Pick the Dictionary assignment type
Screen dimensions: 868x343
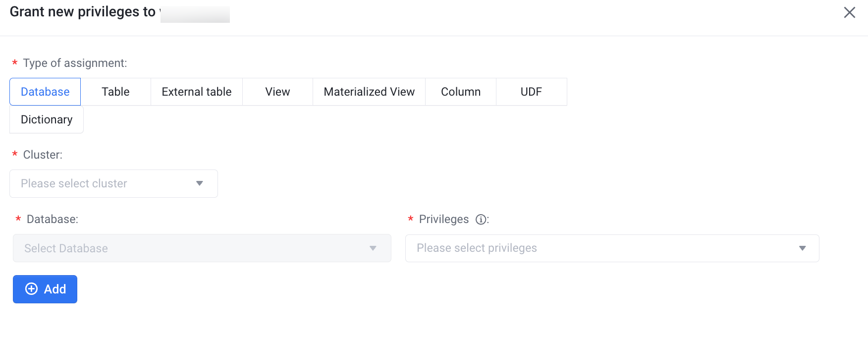tap(47, 119)
